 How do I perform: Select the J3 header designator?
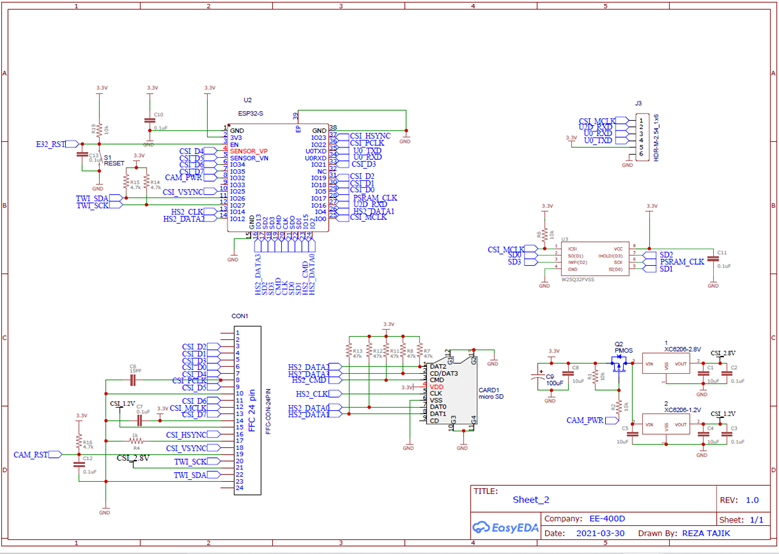tap(638, 103)
